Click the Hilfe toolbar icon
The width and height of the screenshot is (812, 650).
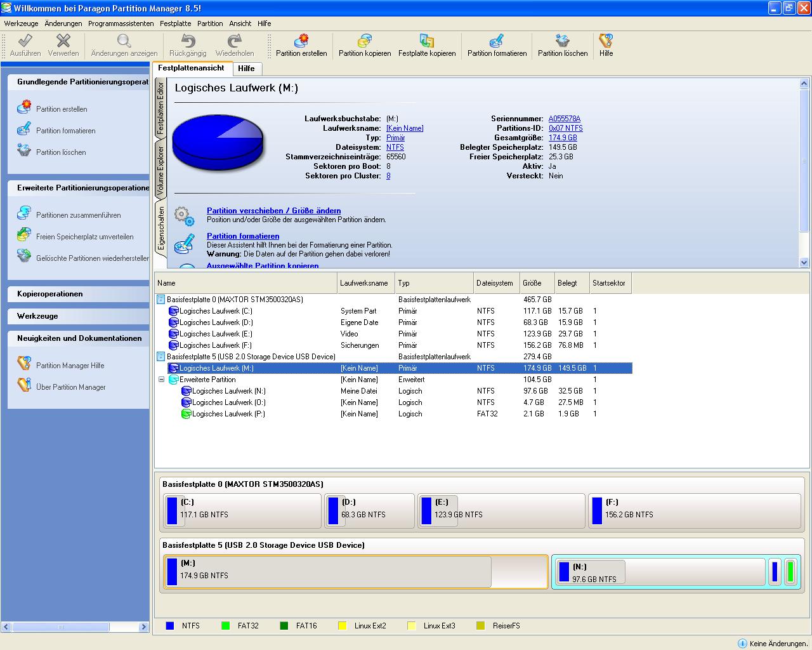606,41
